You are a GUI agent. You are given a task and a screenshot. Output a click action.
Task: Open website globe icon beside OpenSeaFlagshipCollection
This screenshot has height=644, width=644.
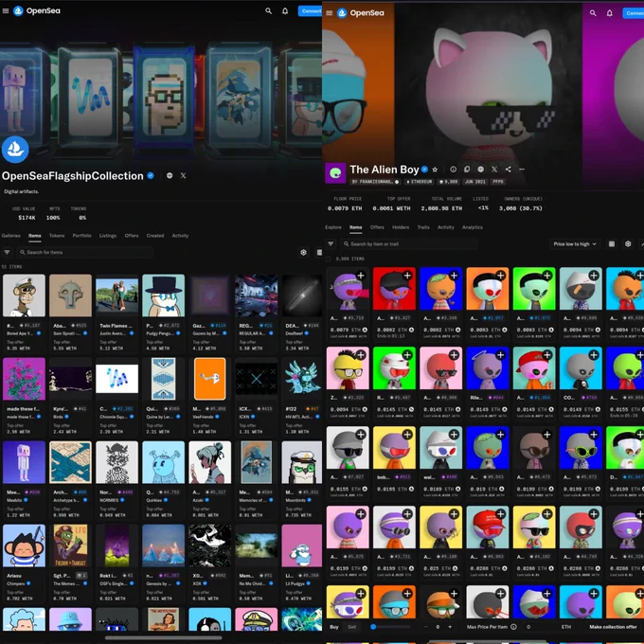click(x=170, y=176)
